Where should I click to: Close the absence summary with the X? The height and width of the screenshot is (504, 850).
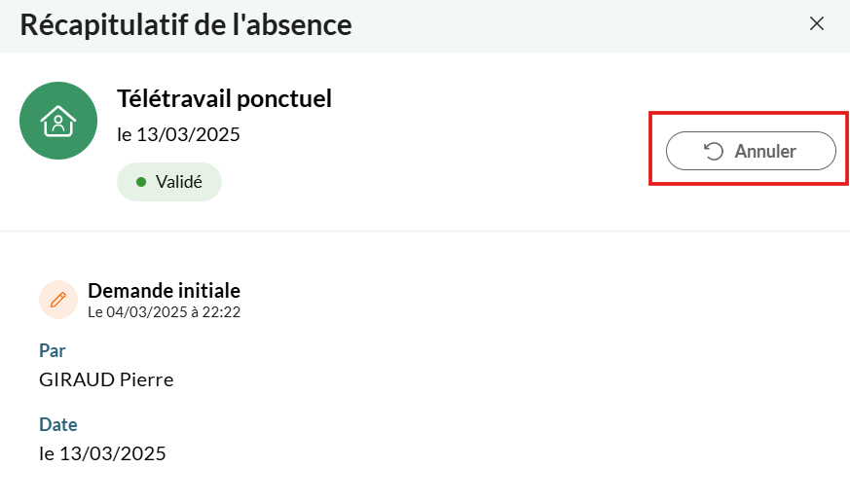tap(816, 23)
